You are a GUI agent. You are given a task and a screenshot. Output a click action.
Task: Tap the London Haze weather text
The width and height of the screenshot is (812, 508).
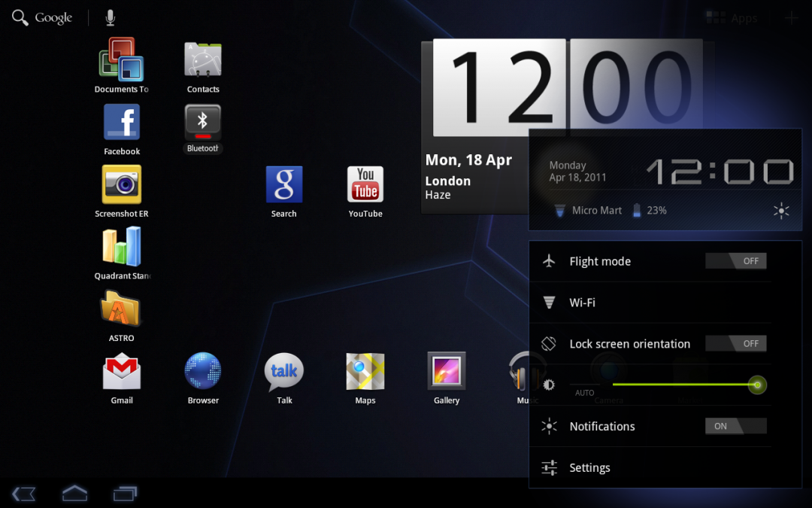(x=448, y=187)
